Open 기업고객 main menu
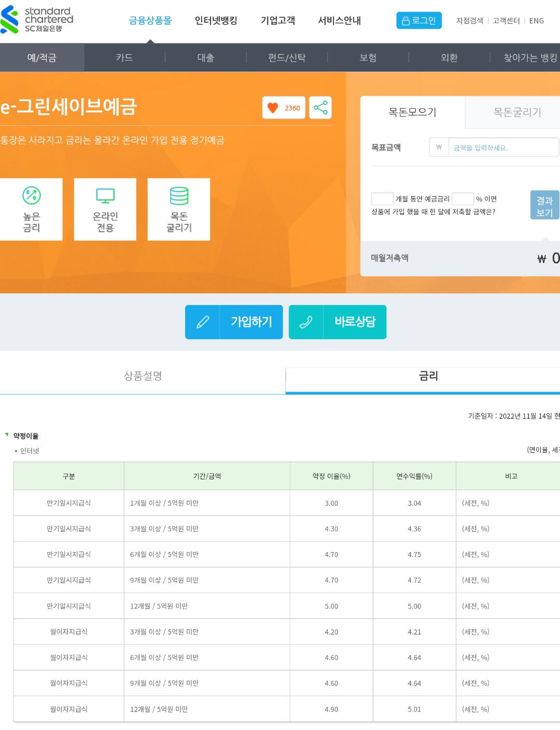The height and width of the screenshot is (730, 560). coord(278,21)
